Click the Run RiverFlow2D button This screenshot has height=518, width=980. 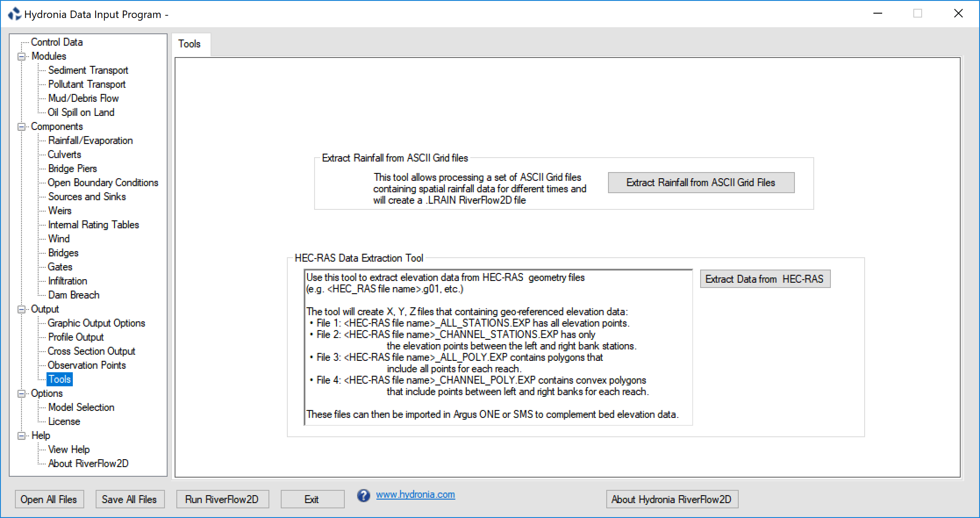[222, 500]
